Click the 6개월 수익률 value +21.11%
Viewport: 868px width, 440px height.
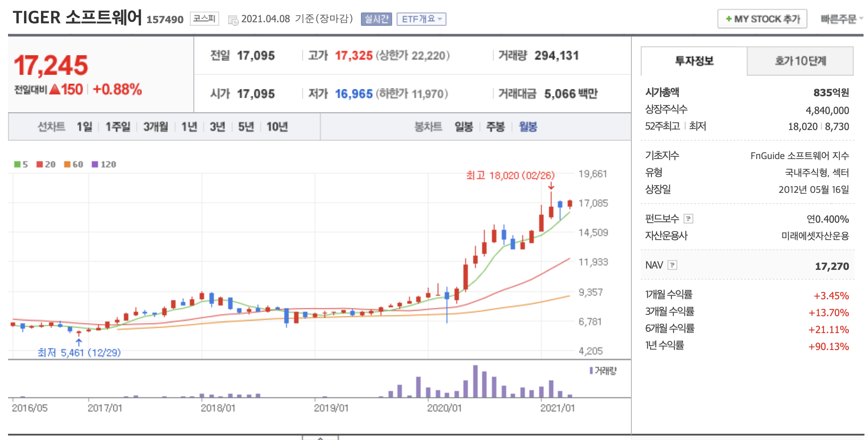tap(829, 330)
